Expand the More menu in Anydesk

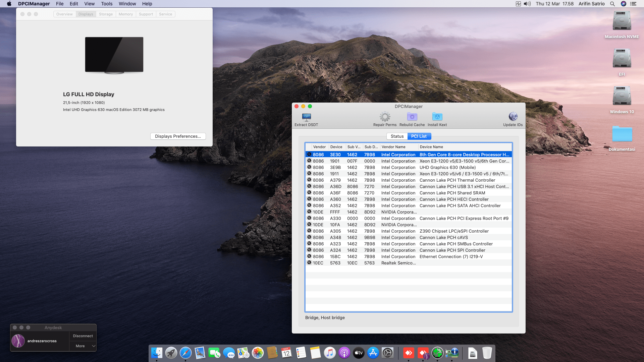(83, 346)
